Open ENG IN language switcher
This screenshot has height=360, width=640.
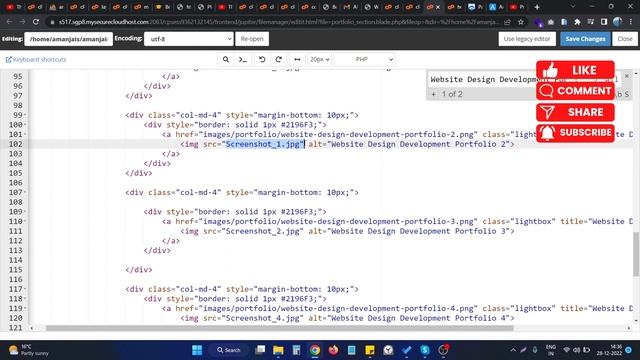pos(551,350)
